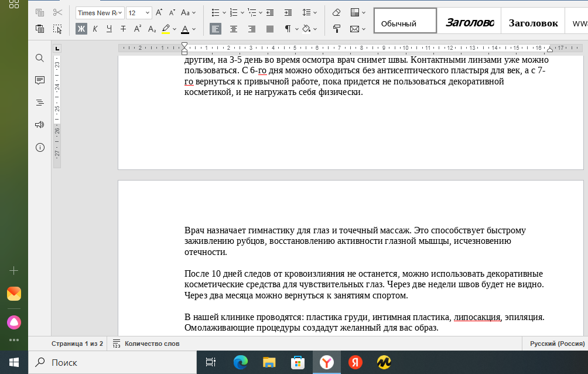Toggle Strikethrough formatting
The height and width of the screenshot is (374, 588).
123,29
